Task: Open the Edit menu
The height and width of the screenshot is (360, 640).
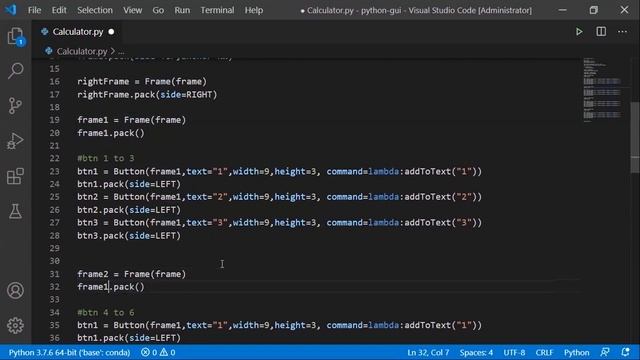Action: (59, 10)
